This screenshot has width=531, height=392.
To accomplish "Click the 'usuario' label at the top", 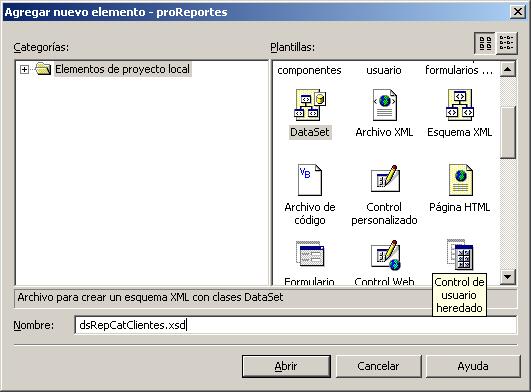I will point(384,70).
